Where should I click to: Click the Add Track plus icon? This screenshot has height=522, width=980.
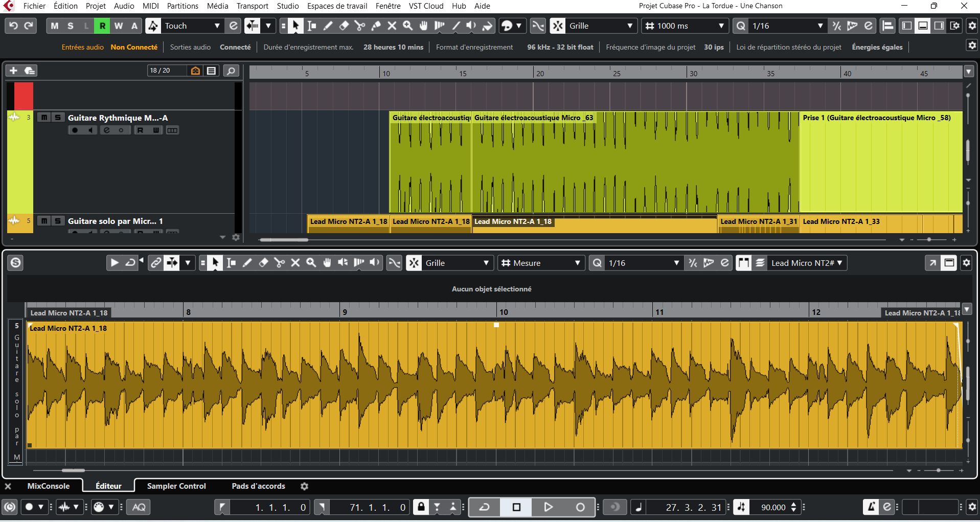14,71
